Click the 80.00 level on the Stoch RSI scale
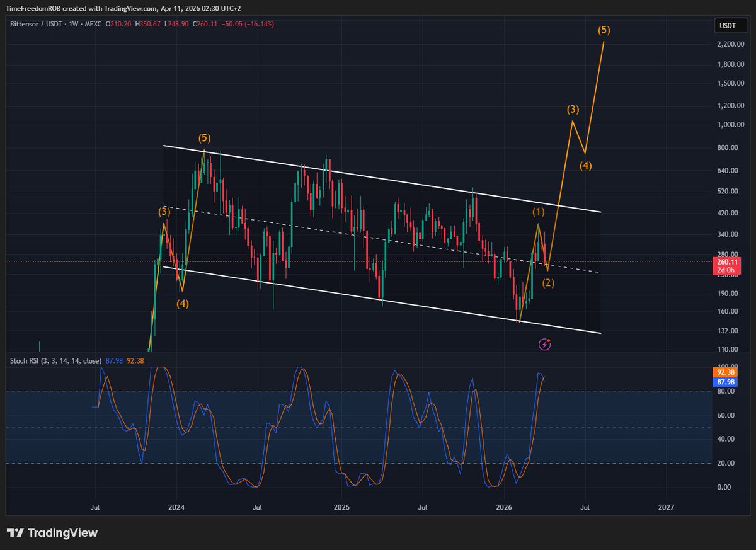 tap(723, 391)
